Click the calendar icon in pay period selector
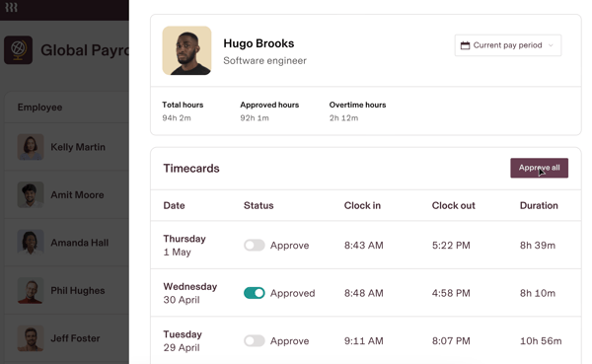The image size is (592, 364). [x=465, y=45]
